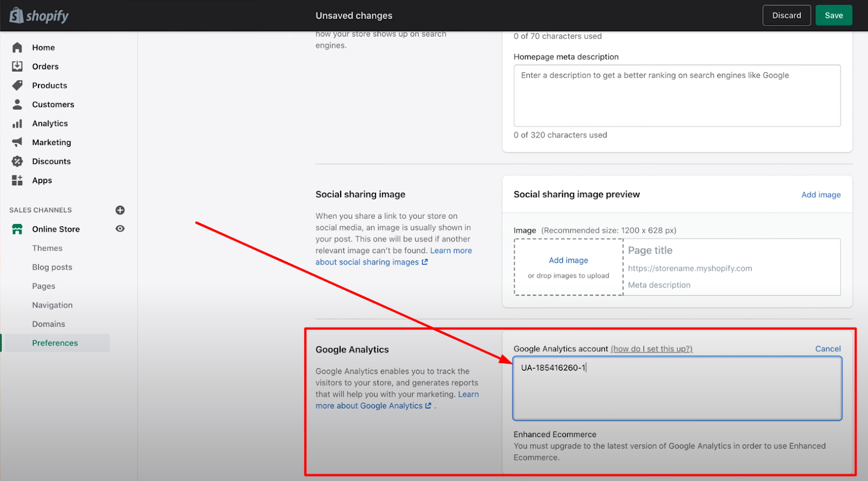Click the Unsaved changes label
This screenshot has height=481, width=868.
click(354, 16)
